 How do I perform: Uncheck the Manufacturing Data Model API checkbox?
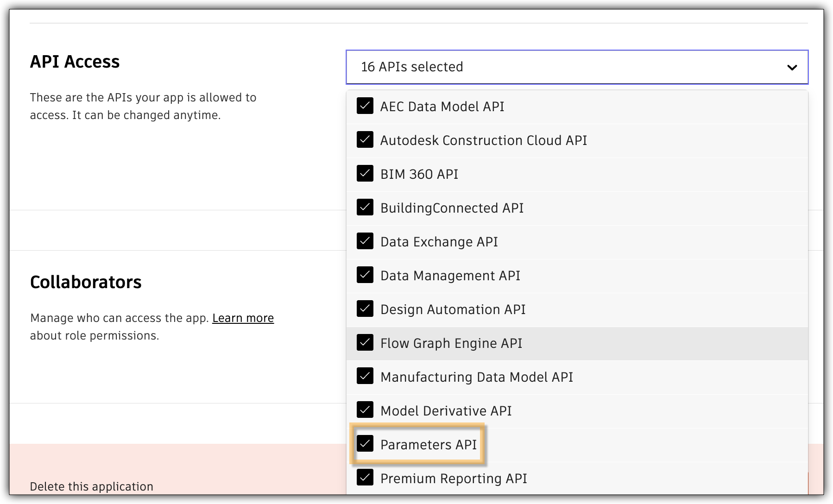pos(365,376)
